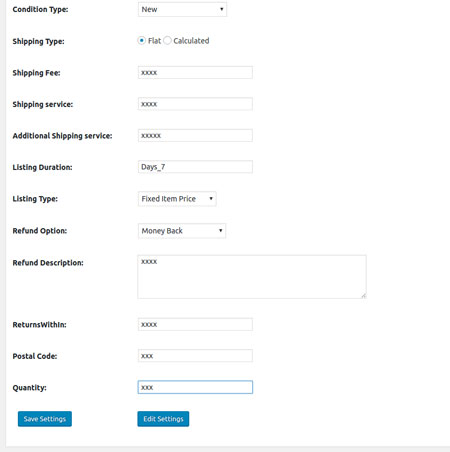Click the Listing Duration text box
This screenshot has height=452, width=450.
[x=195, y=167]
